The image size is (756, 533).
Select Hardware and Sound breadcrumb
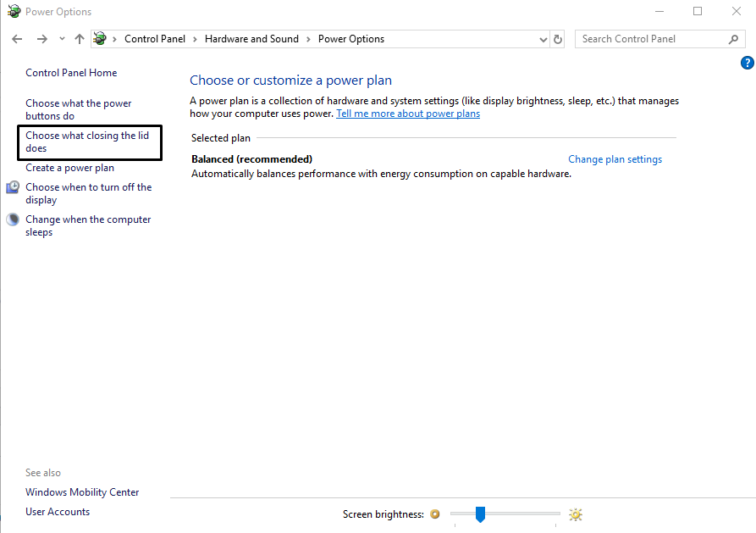click(251, 39)
